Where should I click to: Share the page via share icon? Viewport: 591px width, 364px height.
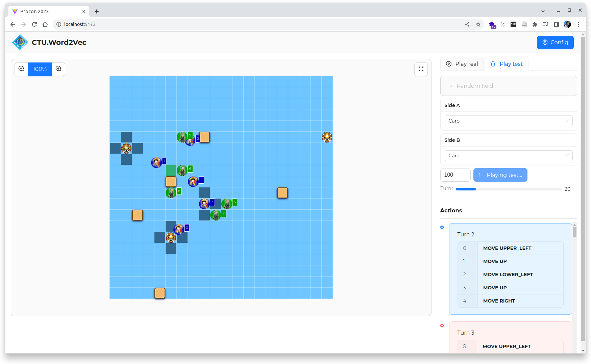coord(467,24)
